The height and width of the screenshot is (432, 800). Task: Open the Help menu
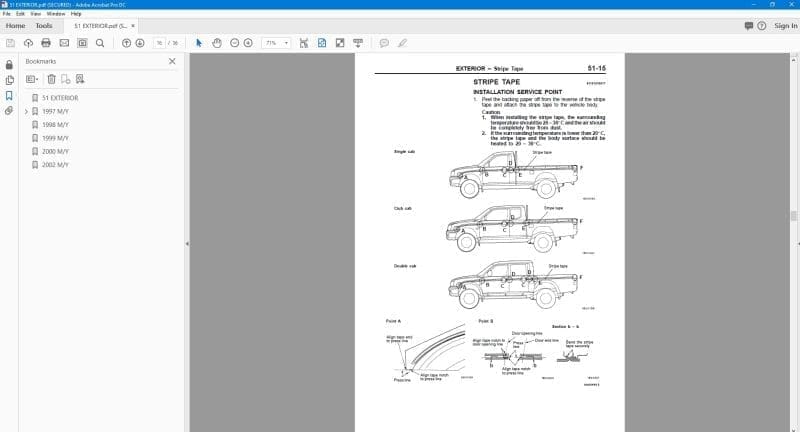76,14
